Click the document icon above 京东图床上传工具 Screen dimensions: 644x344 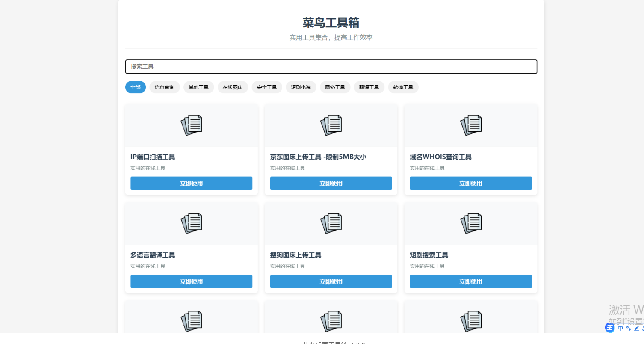331,125
